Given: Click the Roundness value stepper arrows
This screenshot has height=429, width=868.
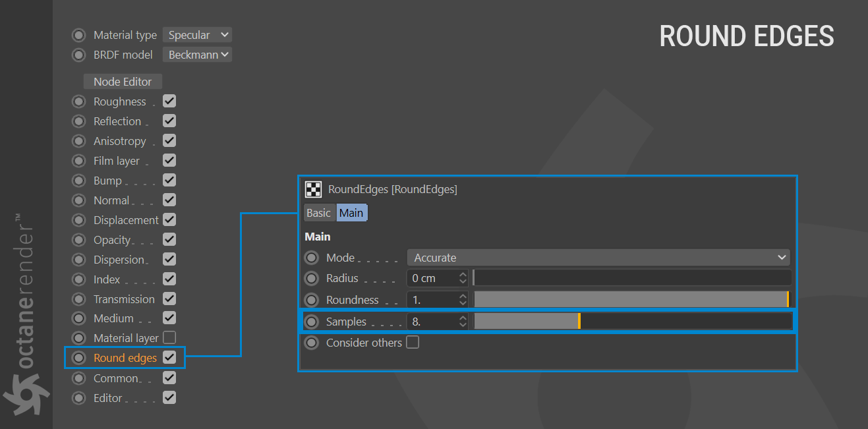Looking at the screenshot, I should (463, 300).
